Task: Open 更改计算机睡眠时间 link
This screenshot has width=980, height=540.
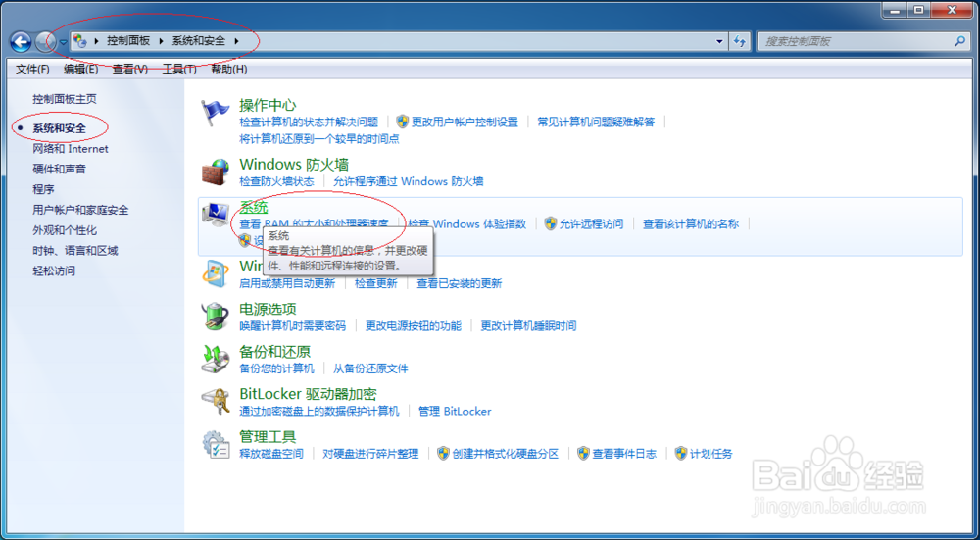Action: [529, 325]
